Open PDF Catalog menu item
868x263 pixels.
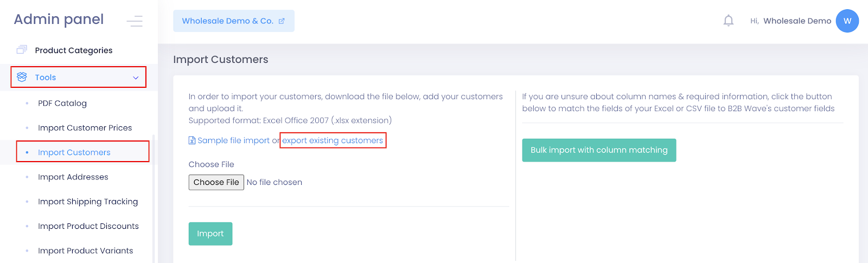(62, 103)
